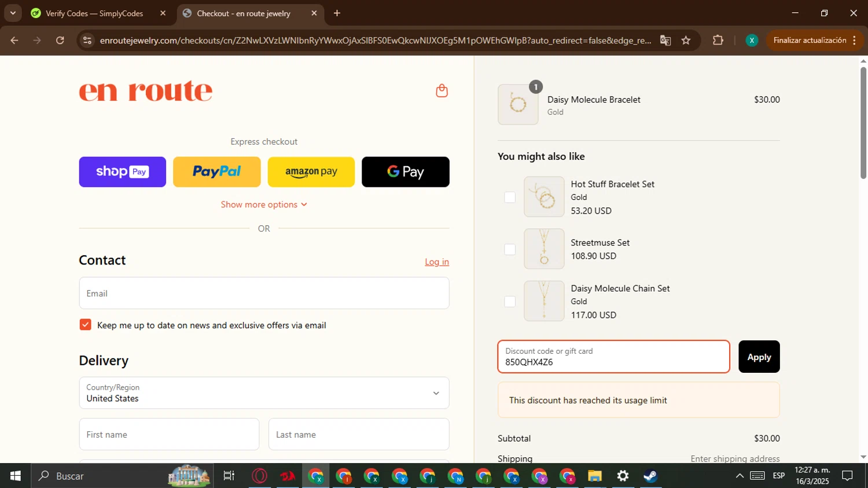Select the 53.20 USD price text
Image resolution: width=868 pixels, height=488 pixels.
pos(591,211)
